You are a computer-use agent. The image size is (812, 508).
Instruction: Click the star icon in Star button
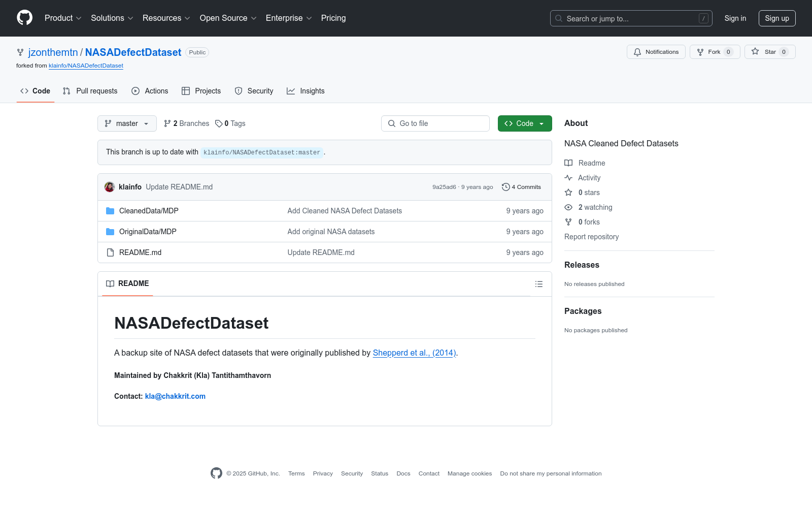755,52
